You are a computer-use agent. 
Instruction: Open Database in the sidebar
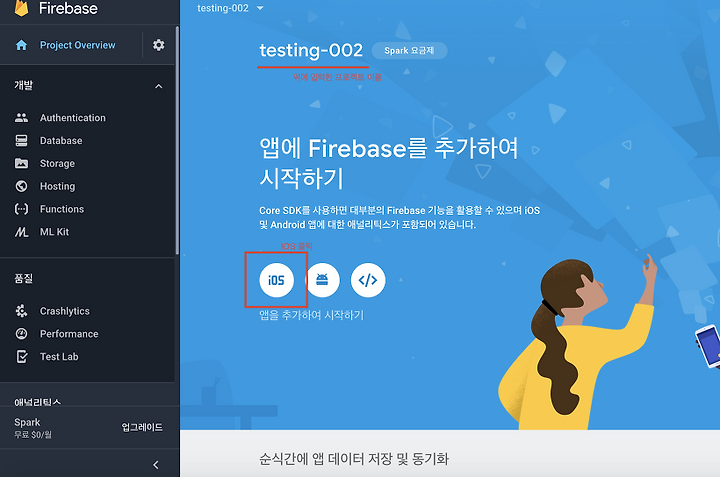tap(61, 140)
